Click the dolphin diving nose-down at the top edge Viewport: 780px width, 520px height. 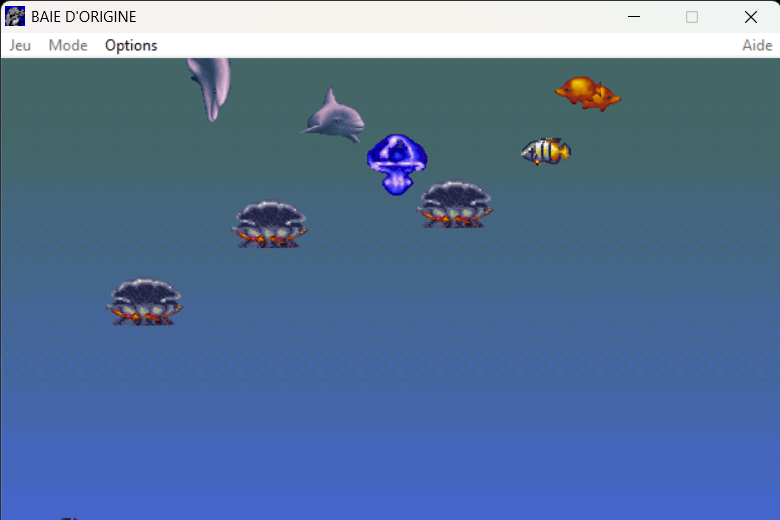pyautogui.click(x=210, y=84)
